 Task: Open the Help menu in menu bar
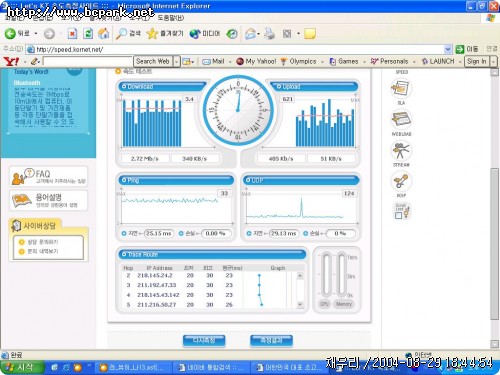[171, 18]
